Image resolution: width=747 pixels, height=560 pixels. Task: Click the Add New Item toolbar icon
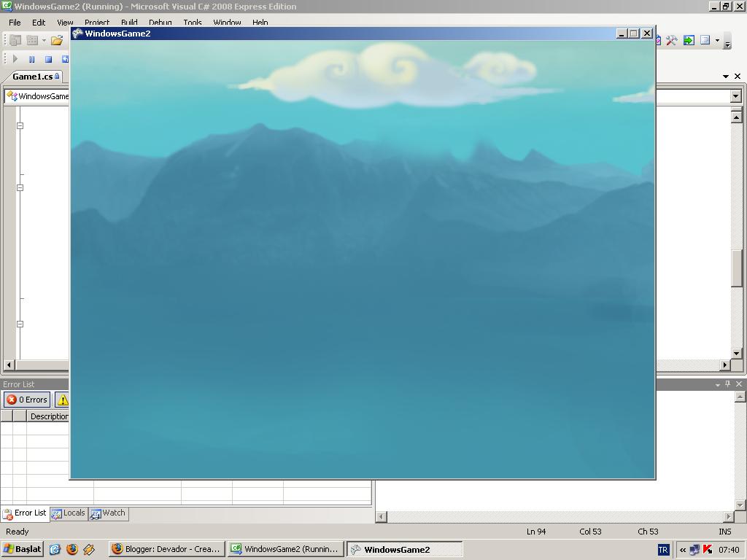pos(32,41)
